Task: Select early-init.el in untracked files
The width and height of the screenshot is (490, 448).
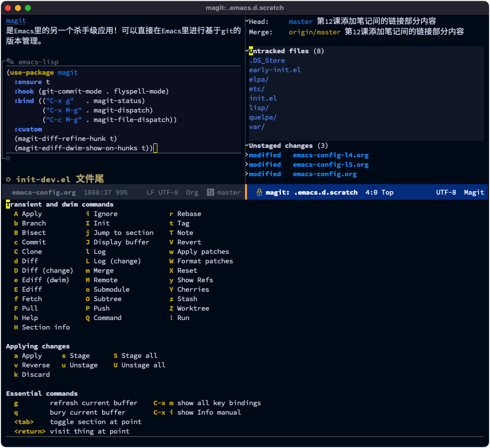Action: pyautogui.click(x=275, y=70)
